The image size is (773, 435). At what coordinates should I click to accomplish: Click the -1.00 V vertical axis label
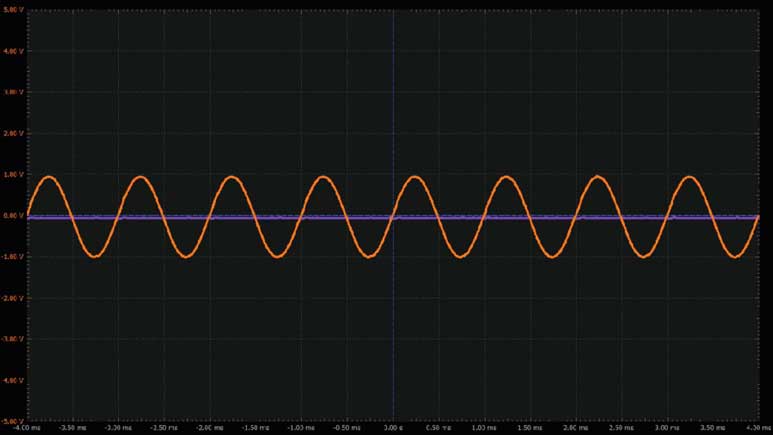coord(11,256)
